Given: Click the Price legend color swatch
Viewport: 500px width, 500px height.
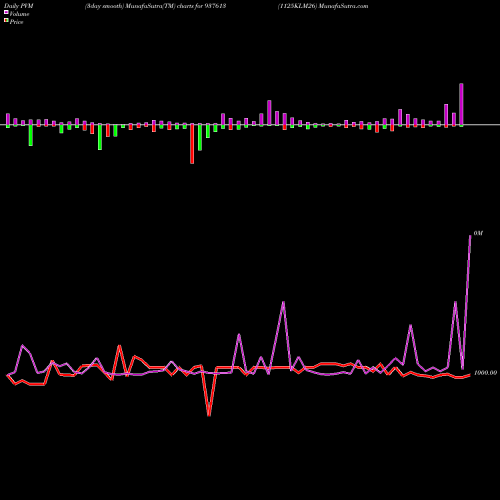Looking at the screenshot, I should tap(6, 21).
